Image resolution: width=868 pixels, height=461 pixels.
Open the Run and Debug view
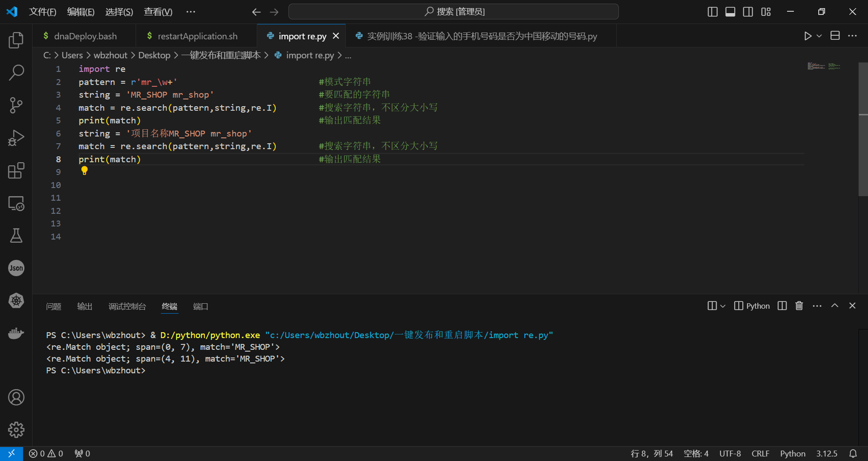click(x=16, y=138)
